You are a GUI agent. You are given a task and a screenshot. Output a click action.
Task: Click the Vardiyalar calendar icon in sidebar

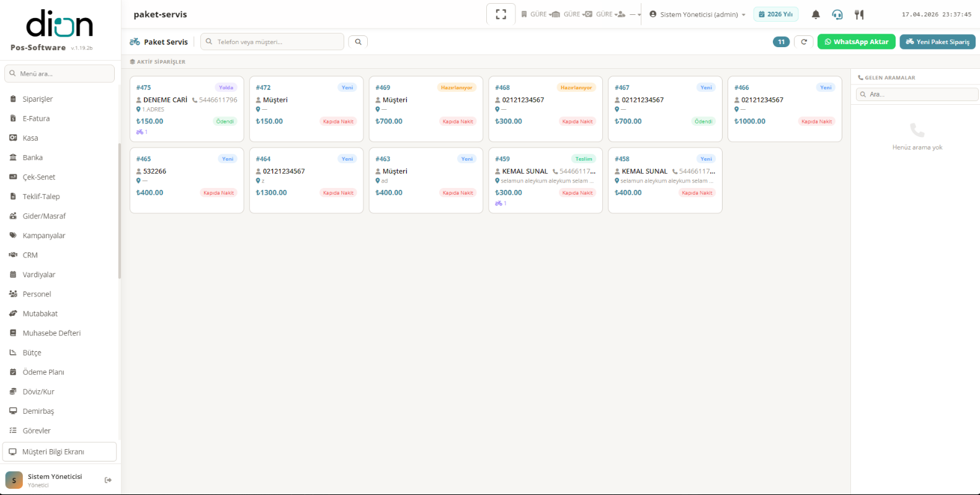pos(13,274)
